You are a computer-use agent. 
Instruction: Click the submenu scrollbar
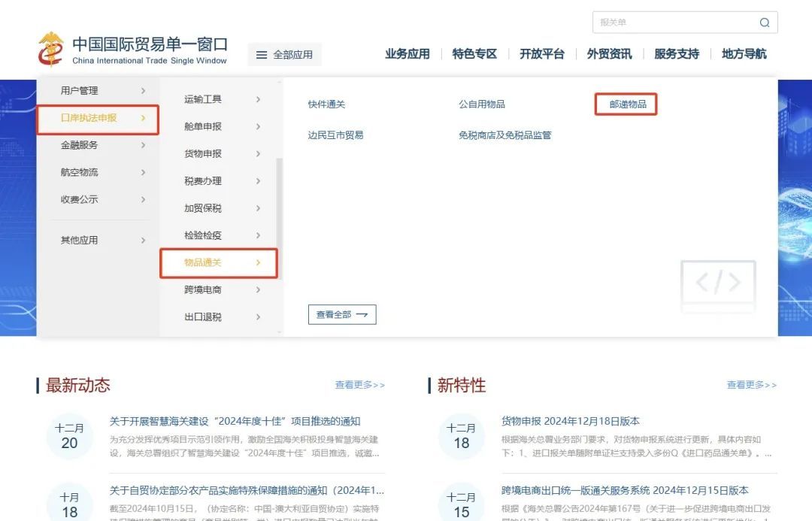tap(280, 219)
